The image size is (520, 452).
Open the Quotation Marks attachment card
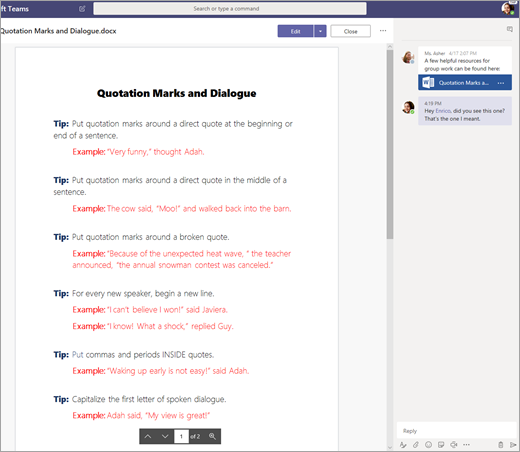click(465, 83)
